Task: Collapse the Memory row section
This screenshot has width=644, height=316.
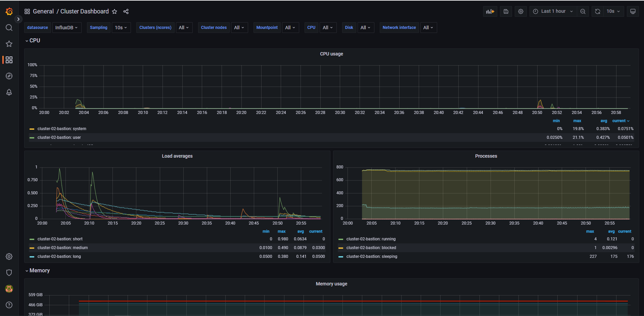Action: pos(38,270)
